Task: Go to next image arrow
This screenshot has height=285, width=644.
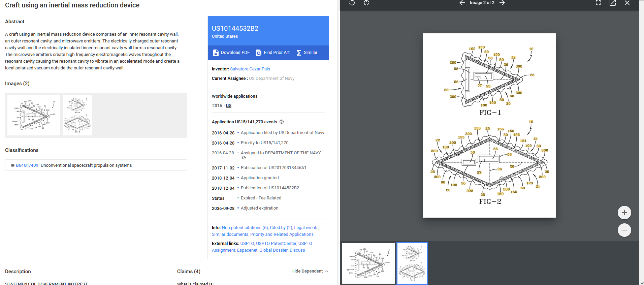Action: coord(502,3)
